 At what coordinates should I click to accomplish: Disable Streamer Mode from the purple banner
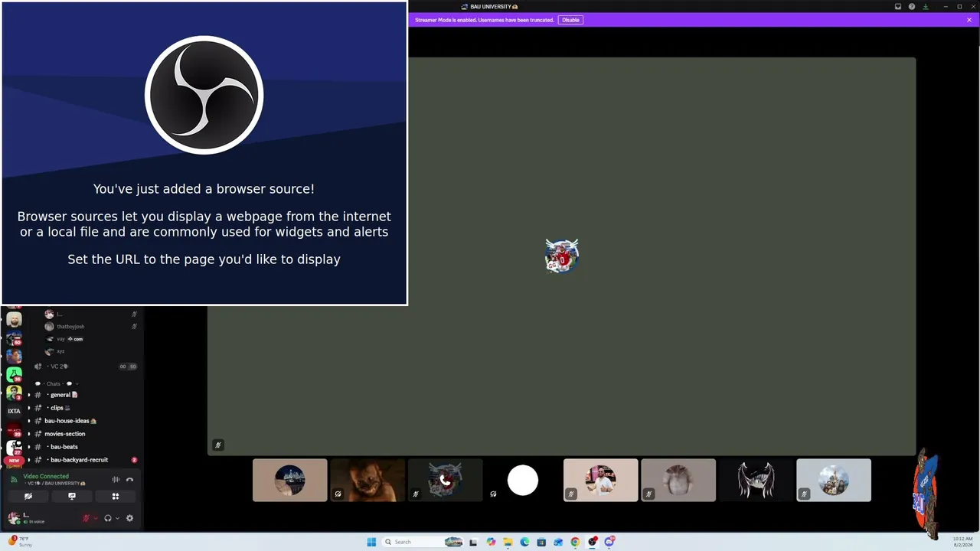click(x=570, y=20)
